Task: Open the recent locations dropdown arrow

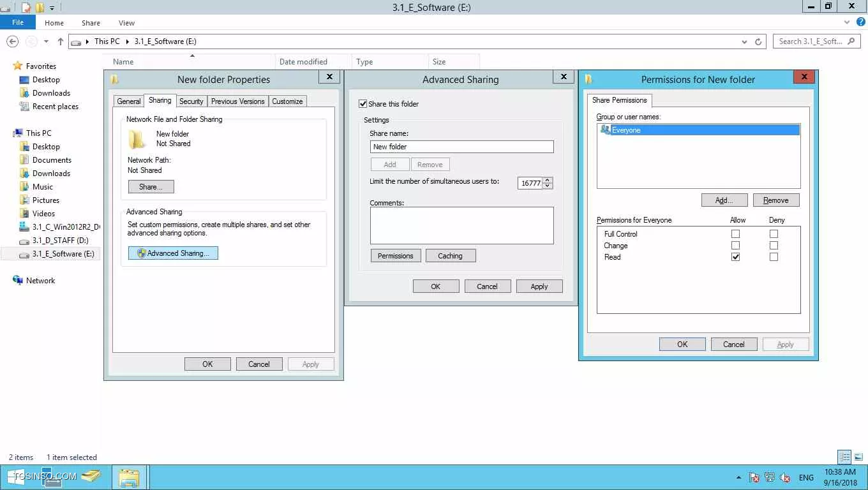Action: 46,41
